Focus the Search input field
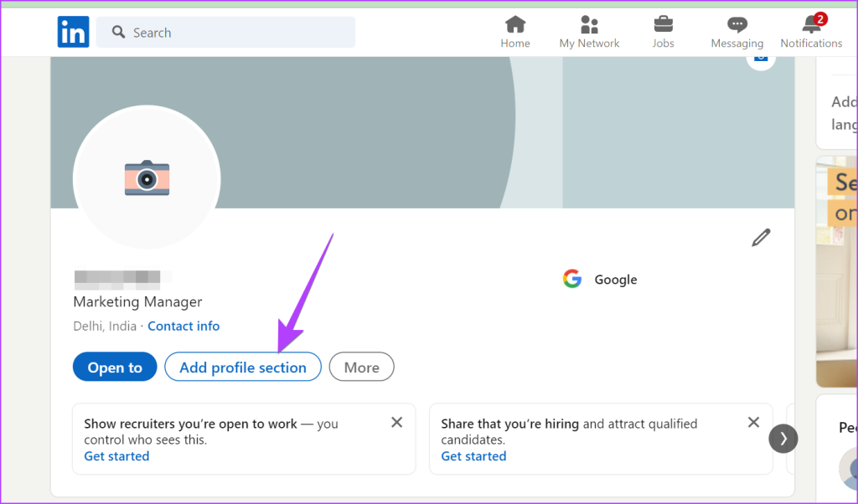This screenshot has height=504, width=858. pos(225,32)
